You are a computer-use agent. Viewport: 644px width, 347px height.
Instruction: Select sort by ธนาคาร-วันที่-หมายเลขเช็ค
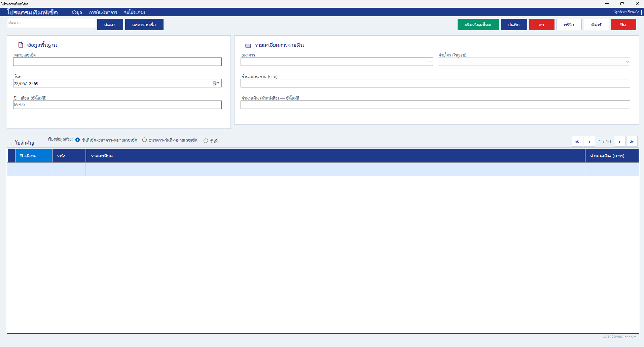coord(145,140)
